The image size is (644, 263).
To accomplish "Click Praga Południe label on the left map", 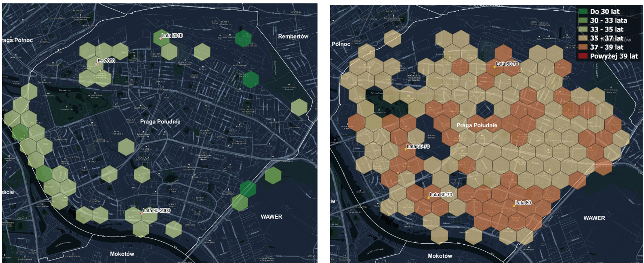I will pos(160,122).
